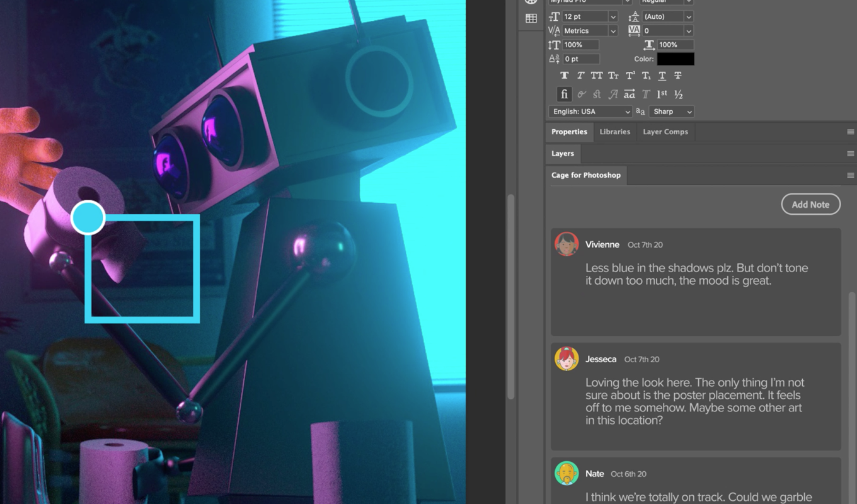Image resolution: width=857 pixels, height=504 pixels.
Task: Click the horizontal scale icon
Action: (649, 45)
